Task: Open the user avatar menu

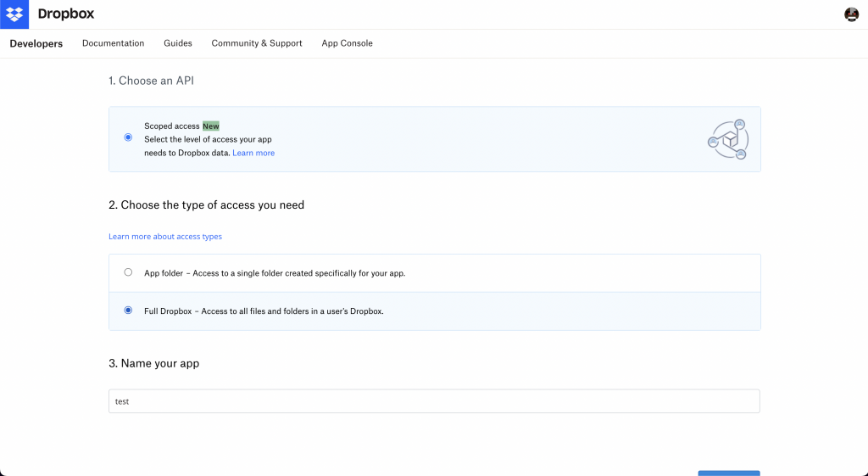Action: pos(851,14)
